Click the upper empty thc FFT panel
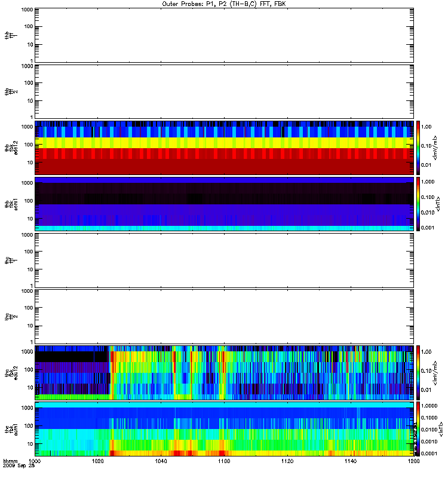The image size is (448, 478). (x=224, y=260)
